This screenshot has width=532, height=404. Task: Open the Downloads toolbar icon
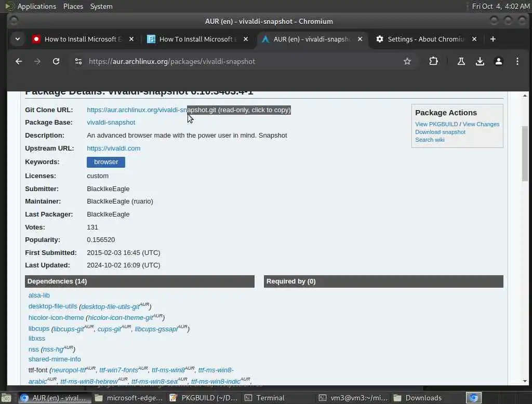(480, 61)
